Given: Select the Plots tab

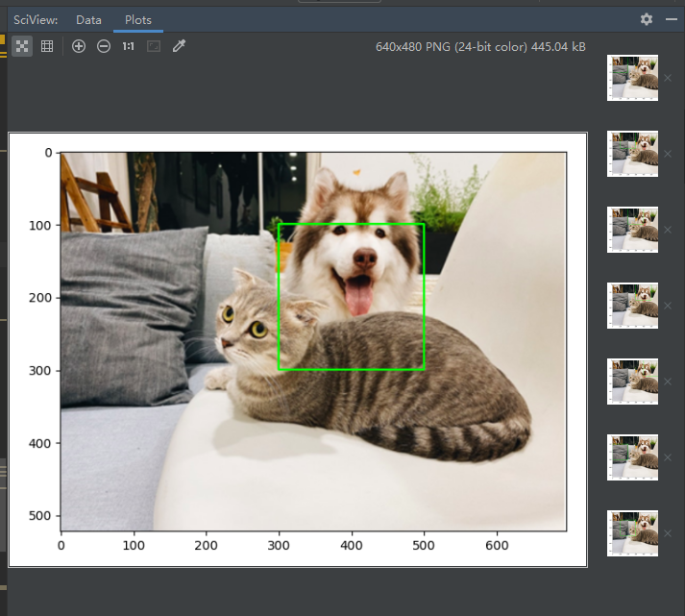Looking at the screenshot, I should click(x=138, y=20).
